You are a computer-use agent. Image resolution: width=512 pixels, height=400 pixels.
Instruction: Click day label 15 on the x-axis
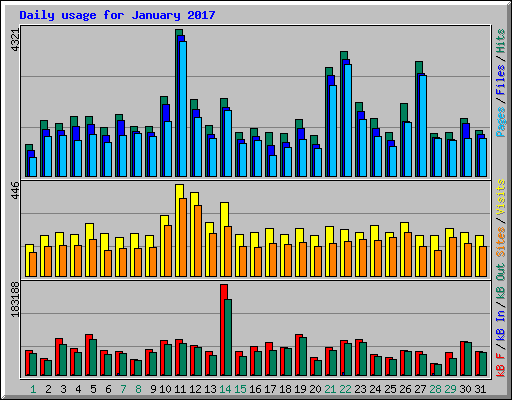click(240, 389)
